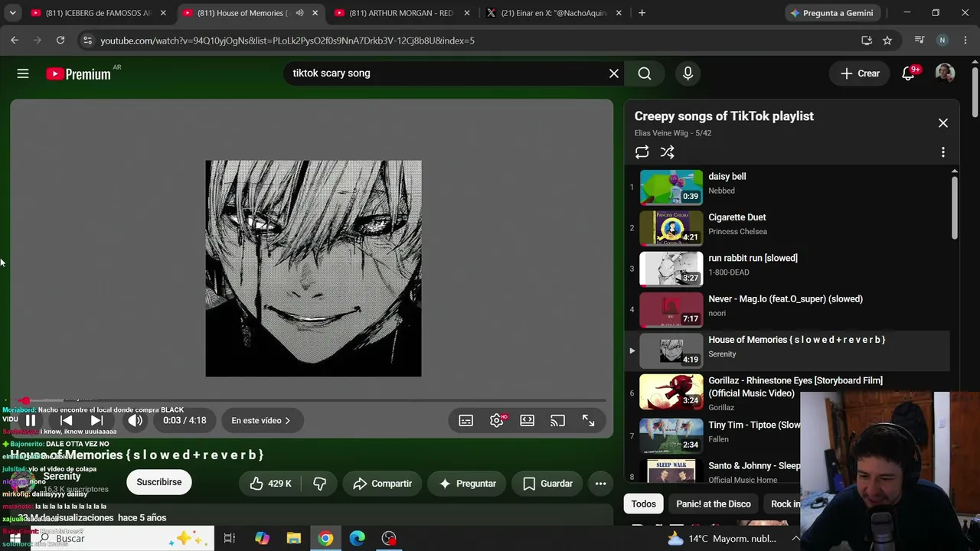Viewport: 980px width, 551px height.
Task: Bookmark this page with the star
Action: (x=887, y=41)
